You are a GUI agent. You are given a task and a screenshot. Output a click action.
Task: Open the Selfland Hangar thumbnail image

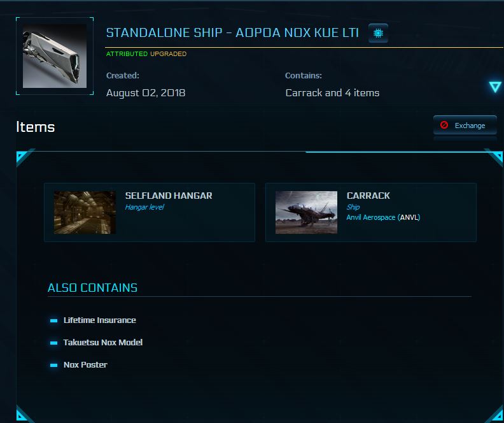coord(85,212)
